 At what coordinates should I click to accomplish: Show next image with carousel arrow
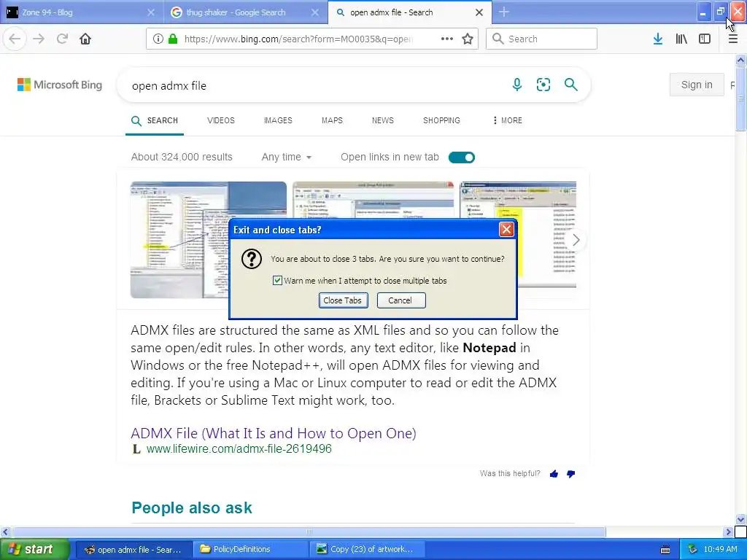tap(576, 240)
